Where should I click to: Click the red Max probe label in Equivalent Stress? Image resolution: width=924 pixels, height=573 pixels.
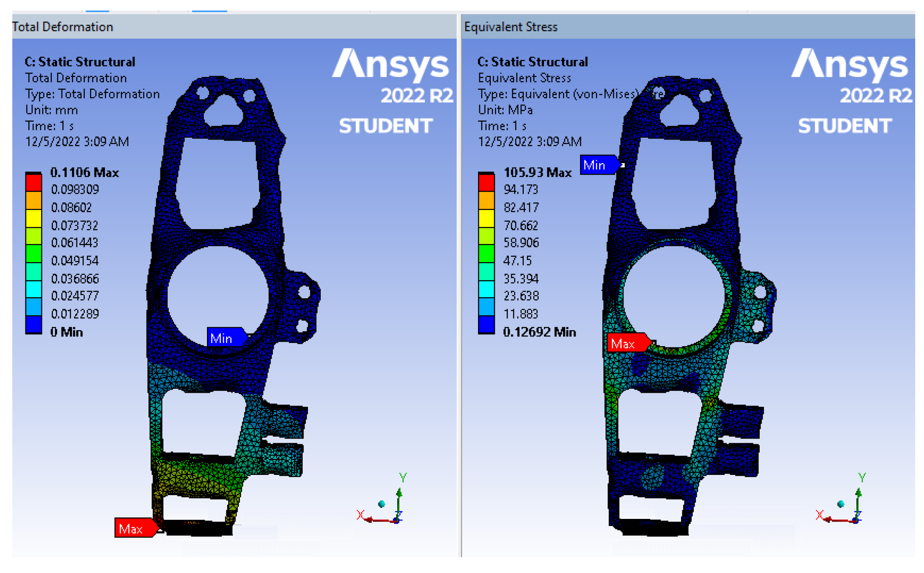(626, 343)
